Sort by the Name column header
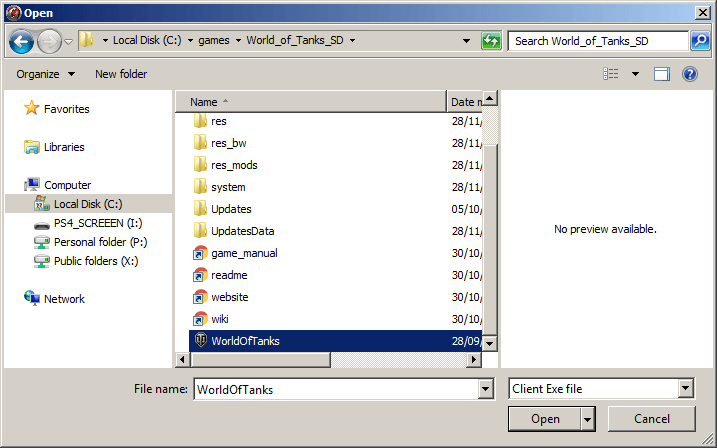 point(311,101)
